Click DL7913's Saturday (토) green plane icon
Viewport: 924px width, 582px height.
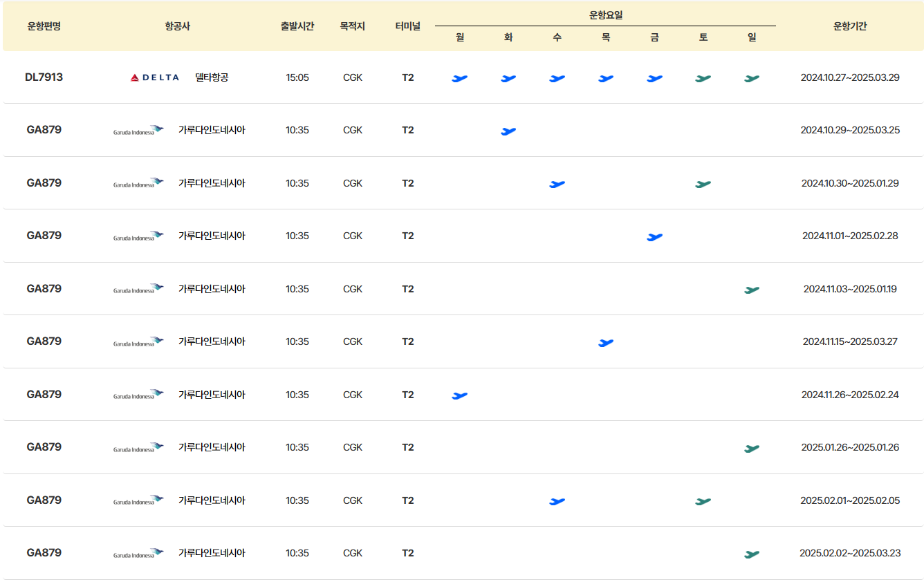point(703,79)
